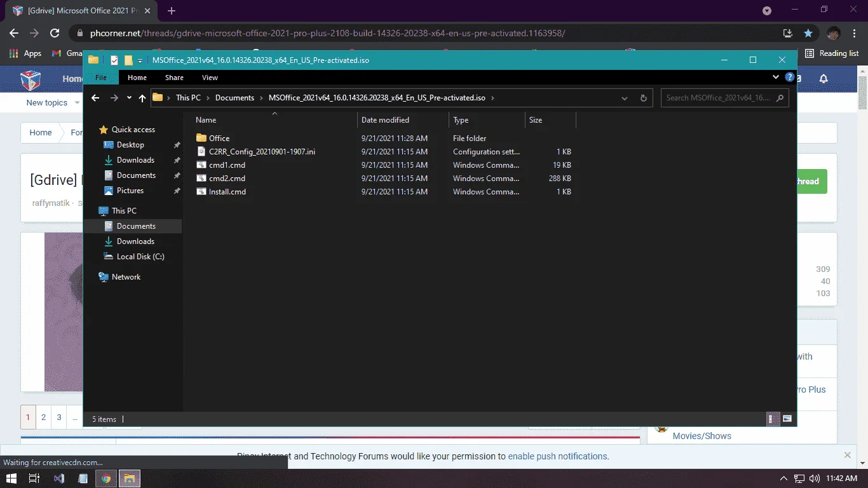Toggle the bookmark star in Chrome
Viewport: 868px width, 488px height.
tap(808, 33)
